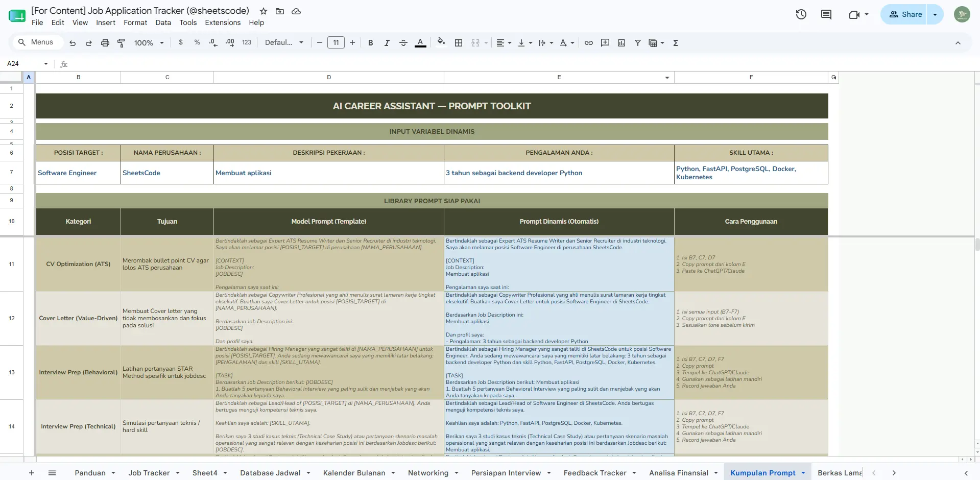
Task: Decrease font size with minus button
Action: [320, 42]
